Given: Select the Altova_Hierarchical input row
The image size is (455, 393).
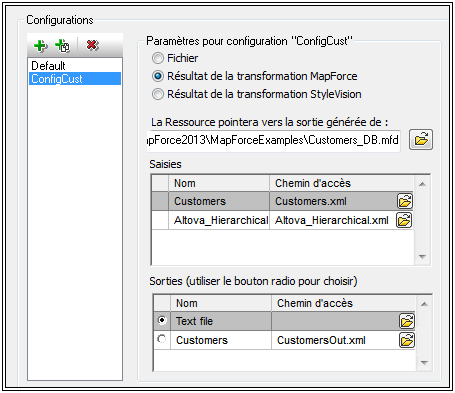Looking at the screenshot, I should point(282,220).
